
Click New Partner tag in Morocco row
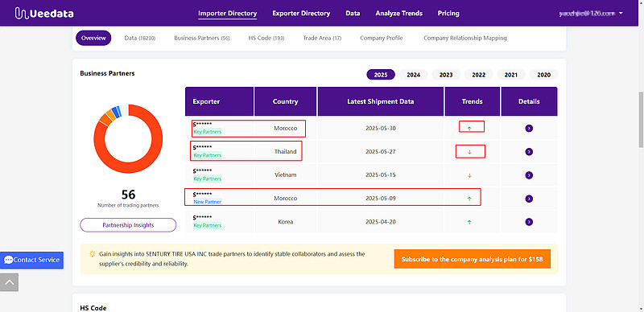click(208, 202)
